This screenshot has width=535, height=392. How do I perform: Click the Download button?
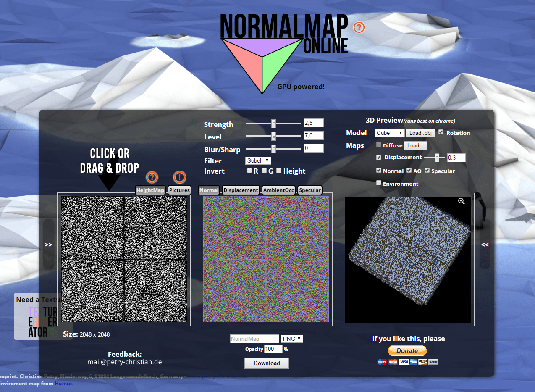click(267, 363)
